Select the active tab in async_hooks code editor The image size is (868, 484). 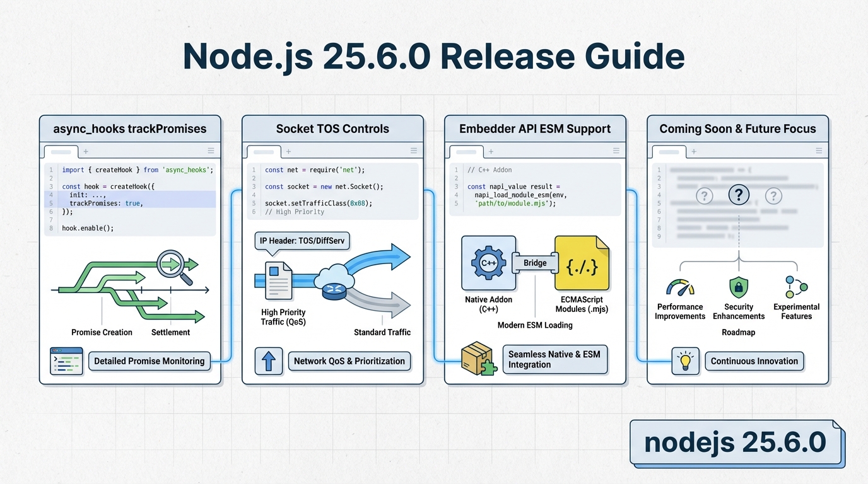pos(61,152)
